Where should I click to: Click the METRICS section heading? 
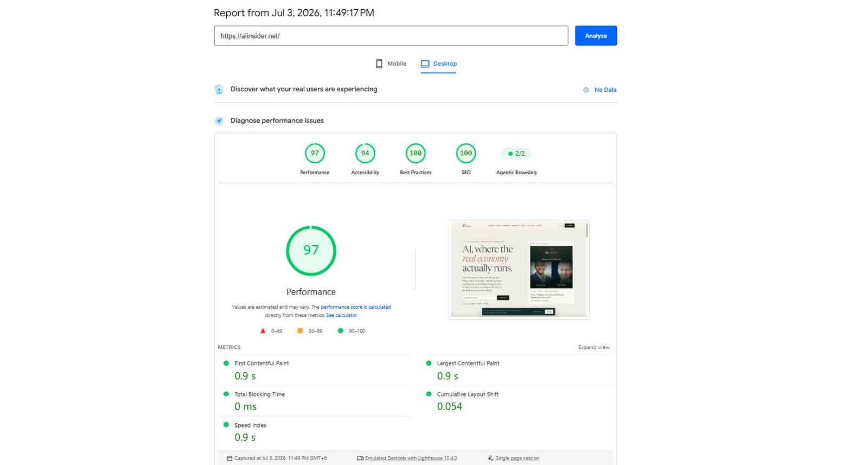(229, 347)
